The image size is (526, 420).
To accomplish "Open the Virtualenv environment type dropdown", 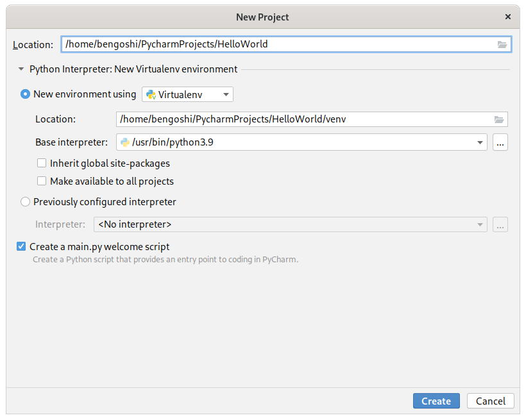I will 187,94.
